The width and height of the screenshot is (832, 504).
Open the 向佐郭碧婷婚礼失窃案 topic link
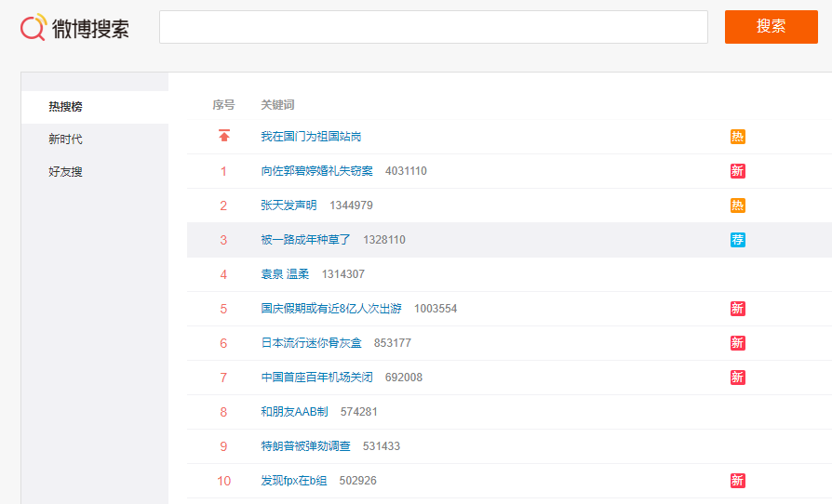(316, 171)
